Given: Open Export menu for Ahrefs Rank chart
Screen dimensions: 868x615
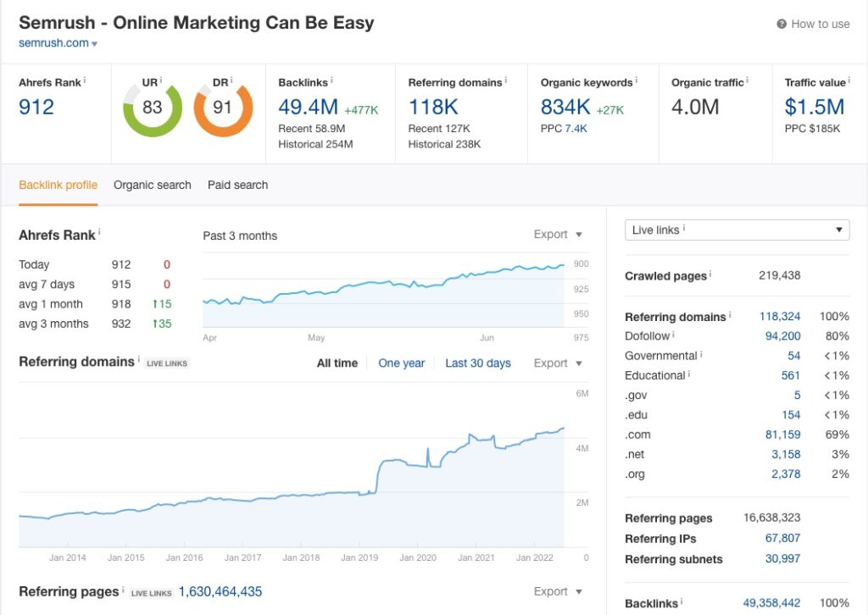Looking at the screenshot, I should click(558, 235).
